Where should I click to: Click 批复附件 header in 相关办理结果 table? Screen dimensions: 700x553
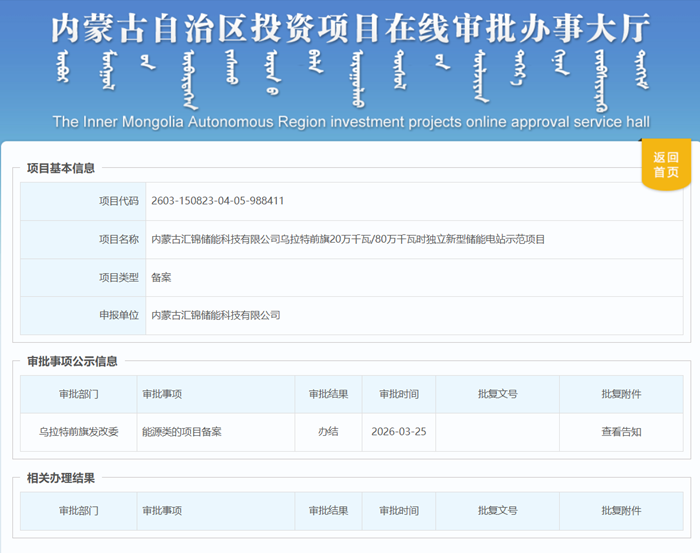click(621, 511)
